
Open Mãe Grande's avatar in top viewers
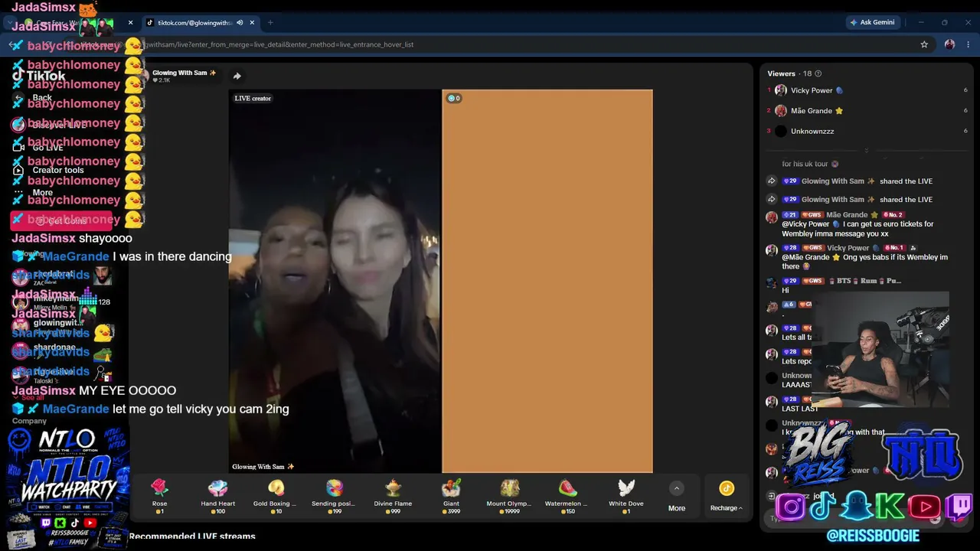[x=781, y=111]
